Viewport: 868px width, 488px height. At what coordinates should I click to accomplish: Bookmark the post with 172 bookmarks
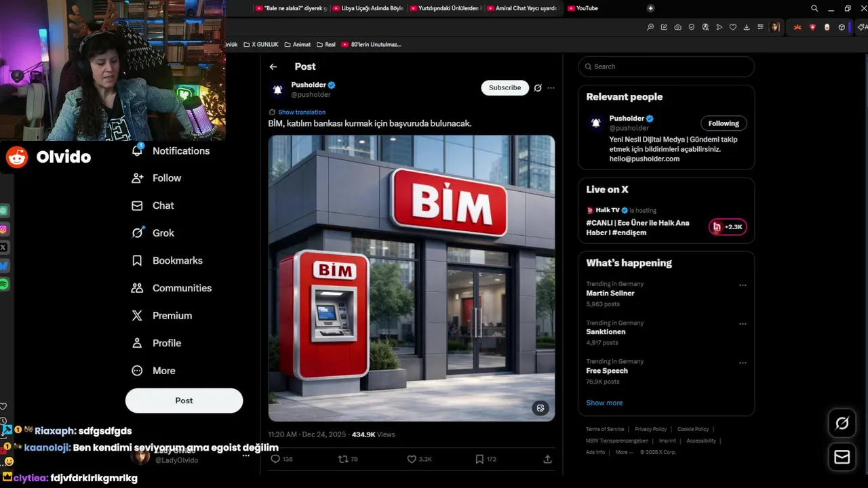(x=479, y=459)
